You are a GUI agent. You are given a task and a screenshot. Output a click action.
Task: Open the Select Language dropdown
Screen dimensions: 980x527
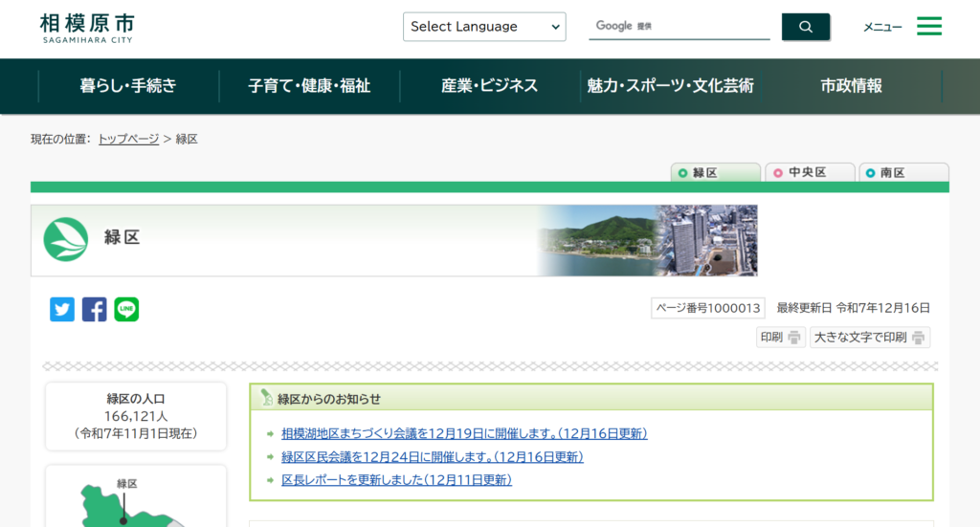tap(484, 27)
